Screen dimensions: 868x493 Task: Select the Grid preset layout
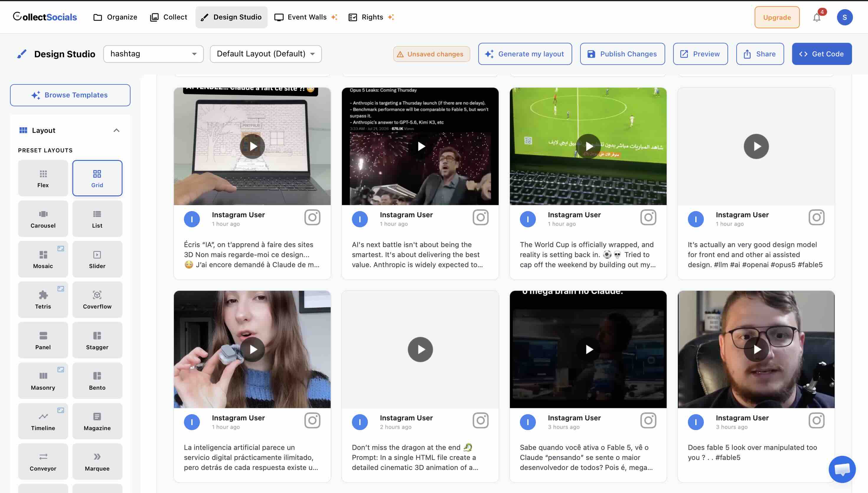coord(97,178)
